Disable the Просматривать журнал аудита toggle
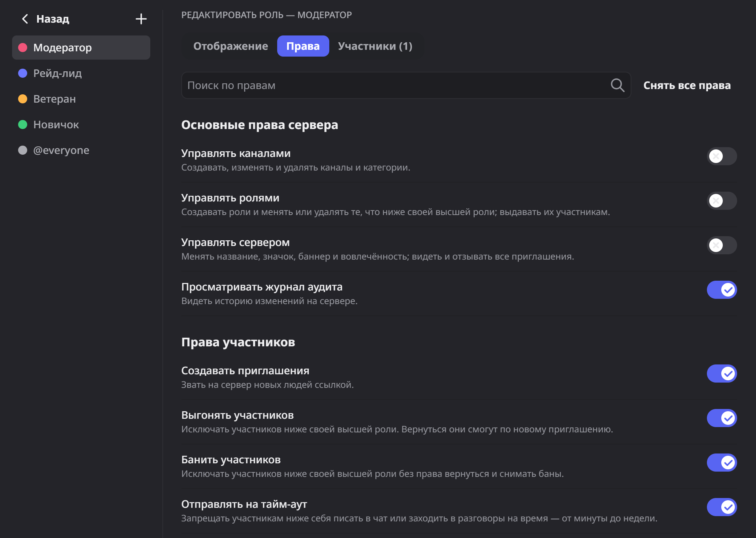Screen dimensions: 756x538 point(722,290)
